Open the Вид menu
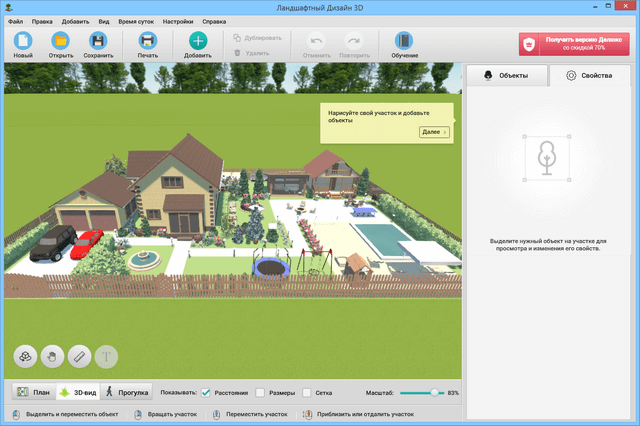 click(106, 20)
